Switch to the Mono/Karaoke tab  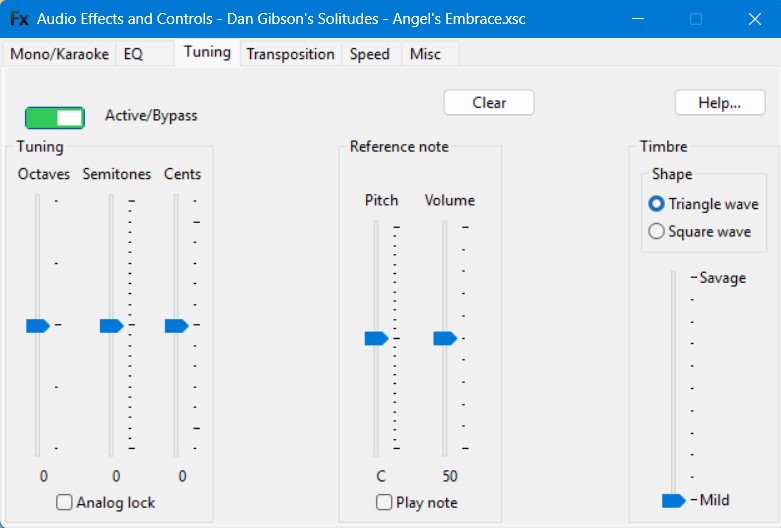coord(59,54)
